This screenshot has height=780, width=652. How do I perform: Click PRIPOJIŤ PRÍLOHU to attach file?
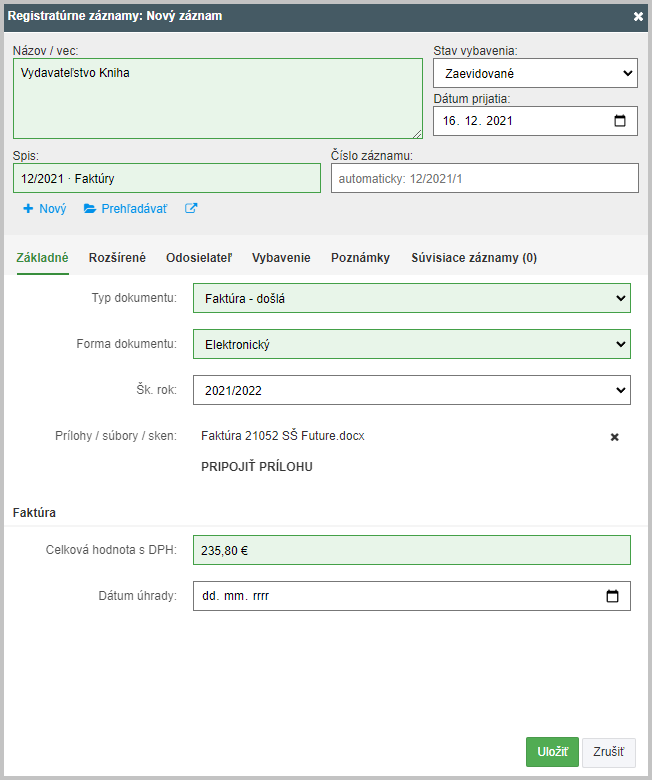coord(257,467)
